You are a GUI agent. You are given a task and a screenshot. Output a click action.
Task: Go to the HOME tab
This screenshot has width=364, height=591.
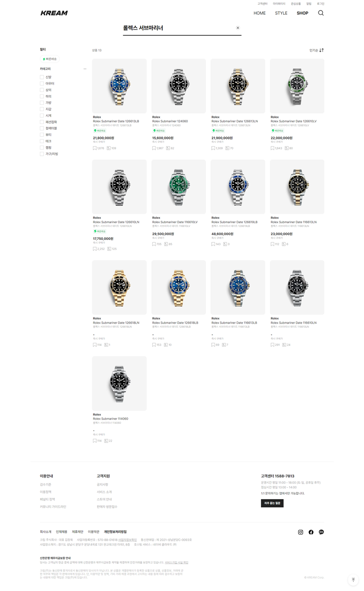pyautogui.click(x=260, y=13)
